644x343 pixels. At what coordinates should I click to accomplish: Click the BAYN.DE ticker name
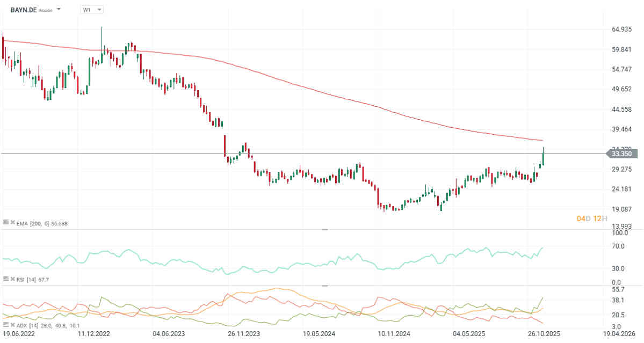click(23, 10)
